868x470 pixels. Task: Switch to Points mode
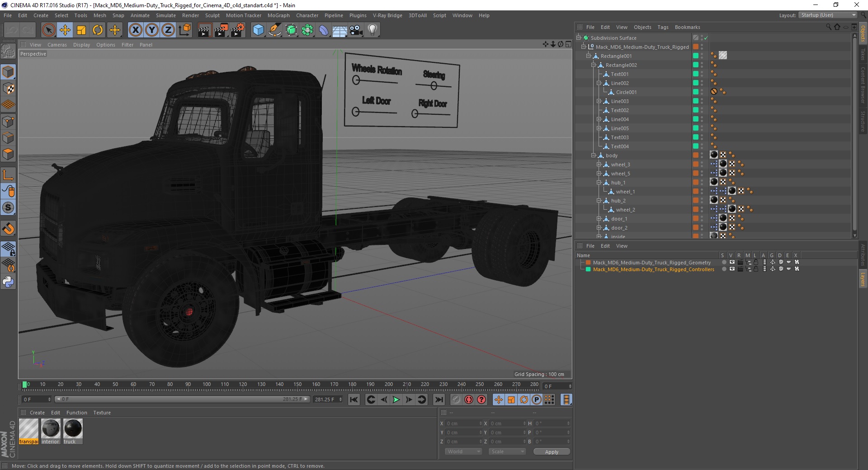pos(8,122)
